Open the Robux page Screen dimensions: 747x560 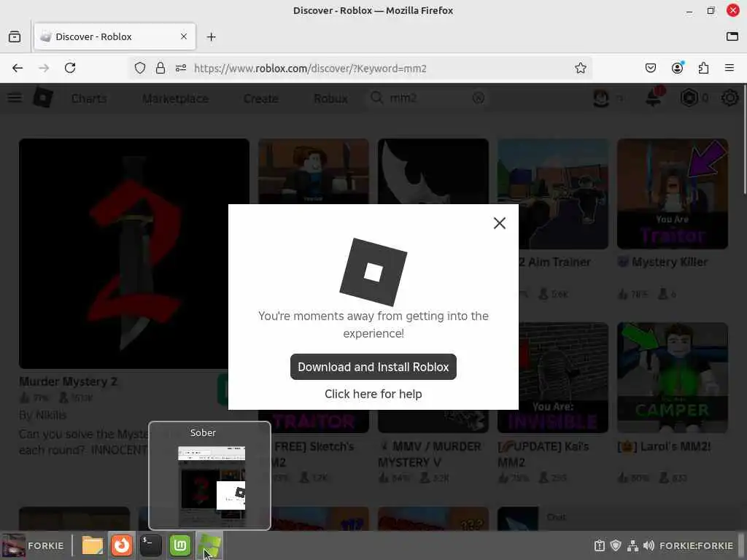coord(330,98)
